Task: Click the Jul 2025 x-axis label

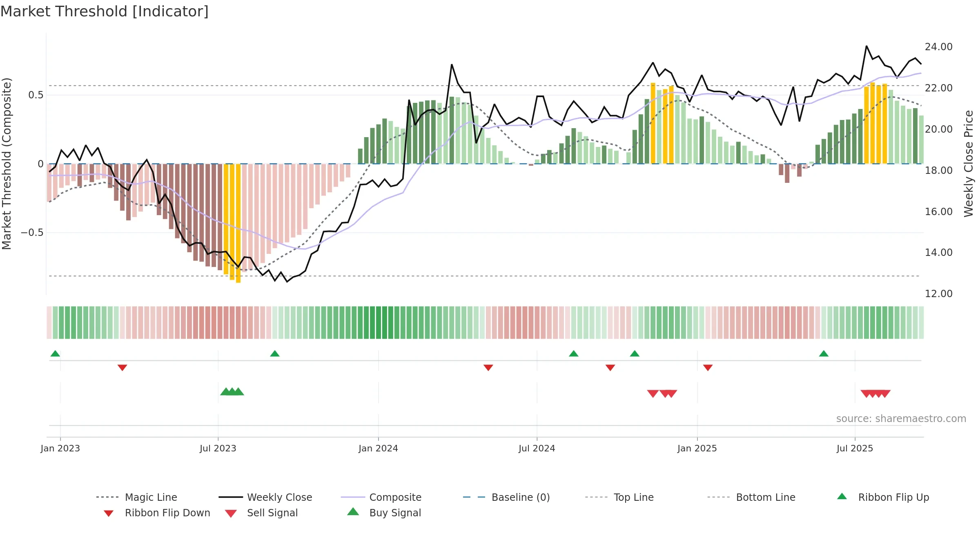Action: click(x=855, y=448)
